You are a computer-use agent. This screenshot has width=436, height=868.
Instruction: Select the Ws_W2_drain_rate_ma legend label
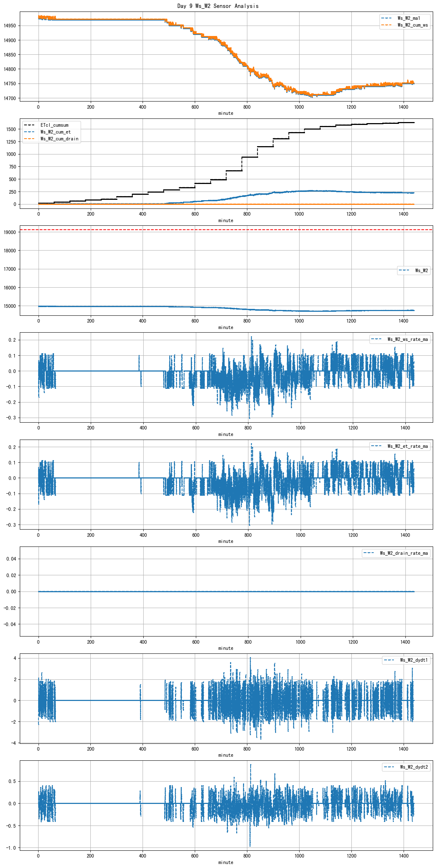(404, 553)
